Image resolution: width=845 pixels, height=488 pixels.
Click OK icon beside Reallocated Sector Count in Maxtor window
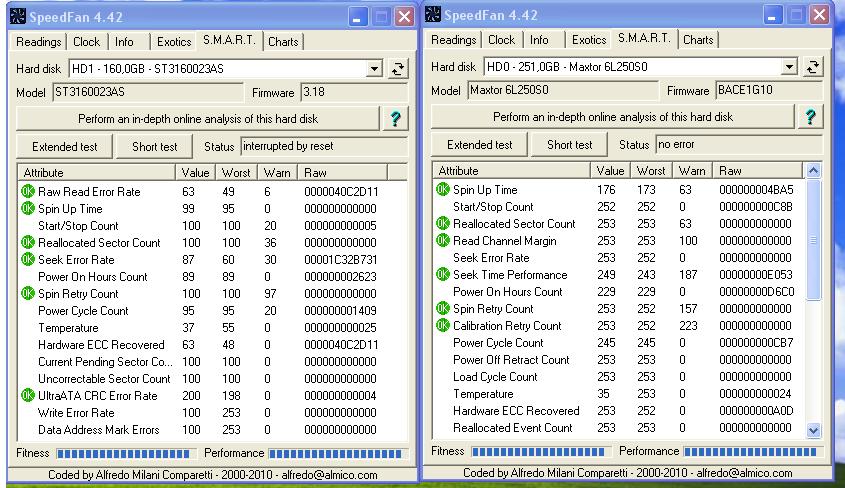coord(442,223)
